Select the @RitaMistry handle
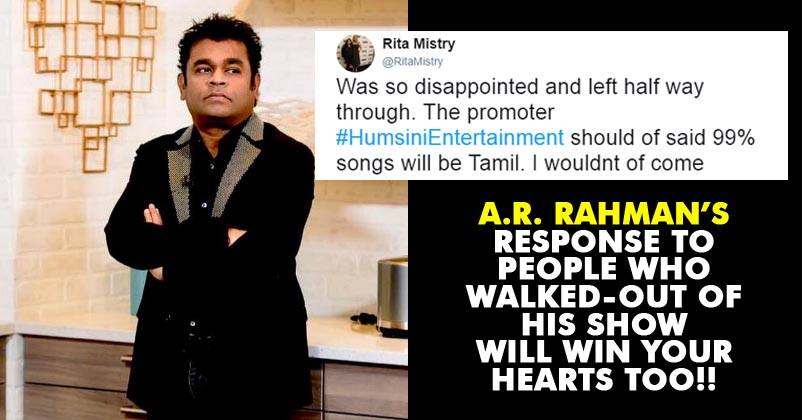 pos(413,62)
